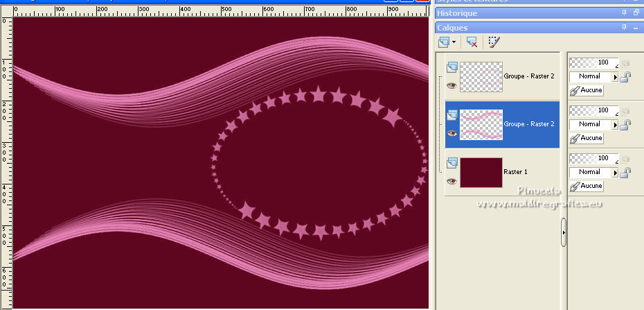Image resolution: width=644 pixels, height=310 pixels.
Task: Click the new raster layer icon in Calques toolbar
Action: tap(444, 42)
